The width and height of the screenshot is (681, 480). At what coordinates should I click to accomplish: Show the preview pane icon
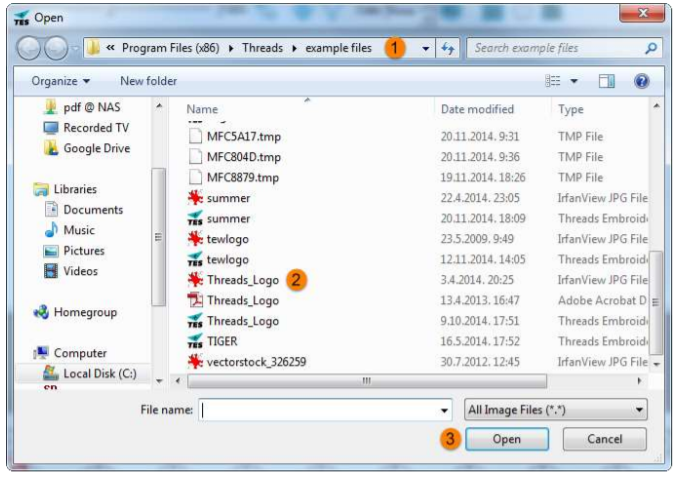pyautogui.click(x=606, y=81)
